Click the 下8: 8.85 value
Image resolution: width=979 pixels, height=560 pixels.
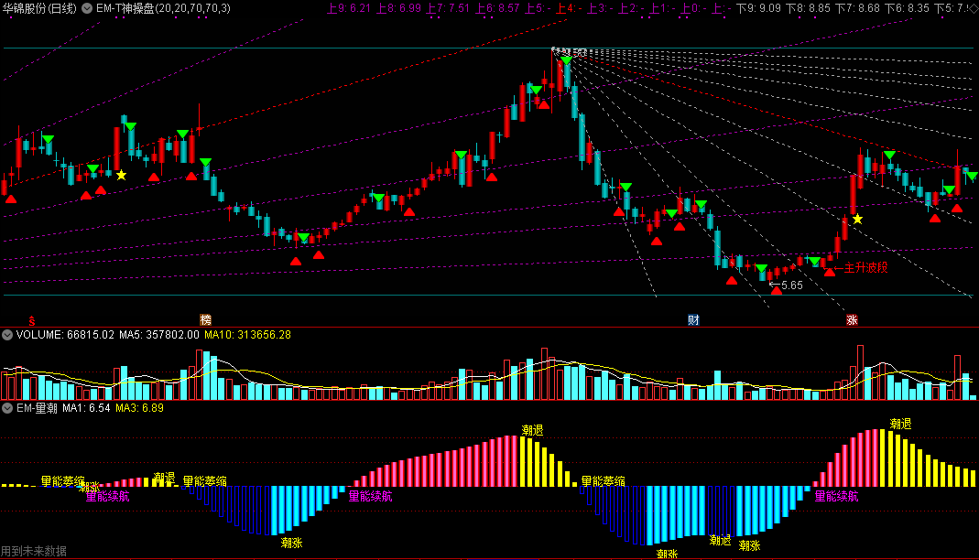pyautogui.click(x=808, y=9)
